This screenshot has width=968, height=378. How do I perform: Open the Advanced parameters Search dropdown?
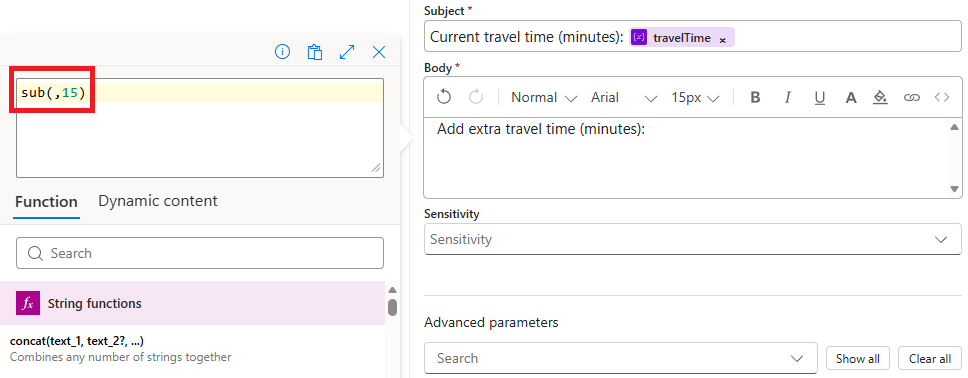point(620,358)
